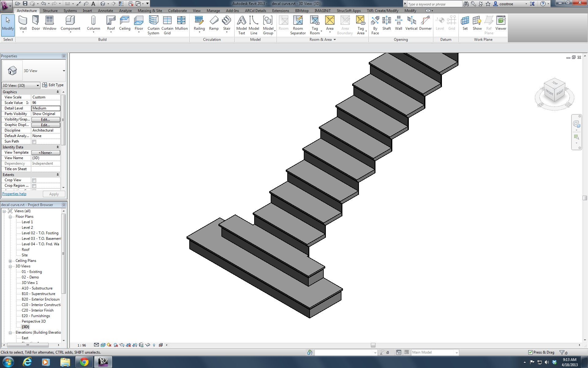This screenshot has height=368, width=588.
Task: Enable the Sun Path checkbox
Action: click(34, 142)
